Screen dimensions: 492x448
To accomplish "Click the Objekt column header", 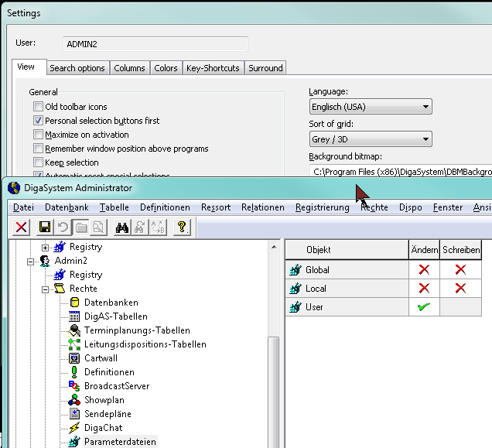I will click(x=319, y=250).
